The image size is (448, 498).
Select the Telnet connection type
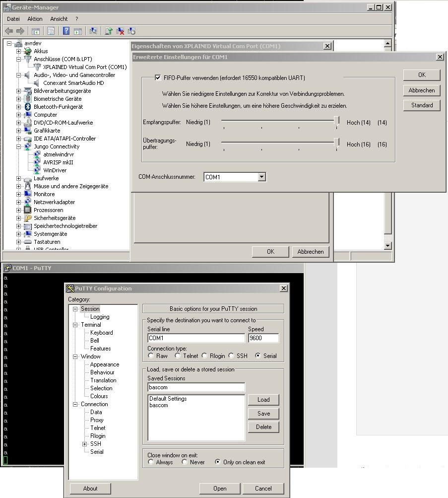tap(178, 356)
